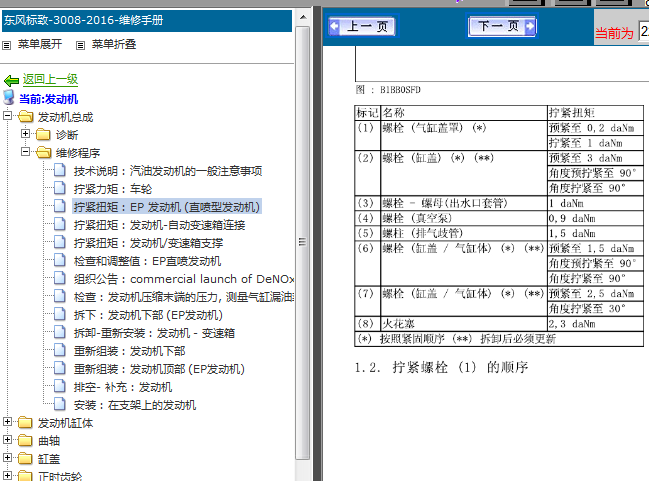Expand the 诊断 folder node
This screenshot has width=649, height=481.
[25, 133]
